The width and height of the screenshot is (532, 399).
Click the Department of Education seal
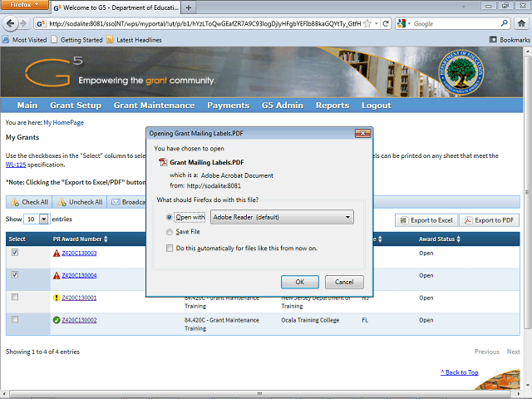(x=461, y=72)
